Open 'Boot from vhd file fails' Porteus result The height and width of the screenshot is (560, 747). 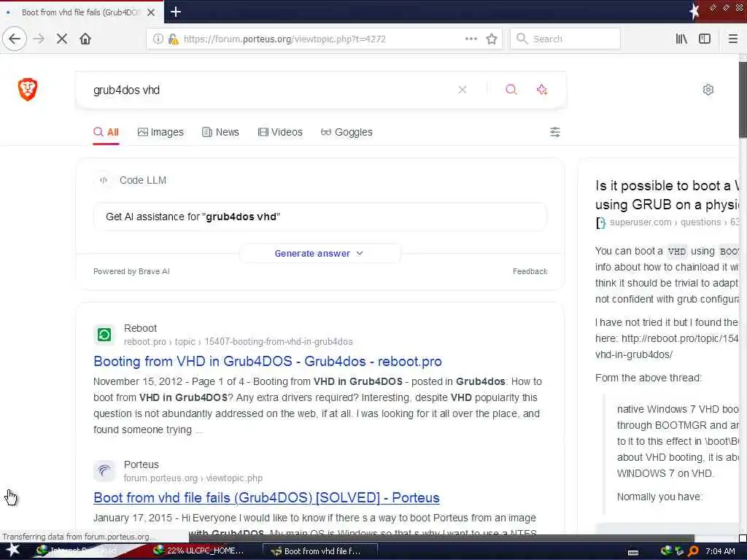[x=266, y=497]
